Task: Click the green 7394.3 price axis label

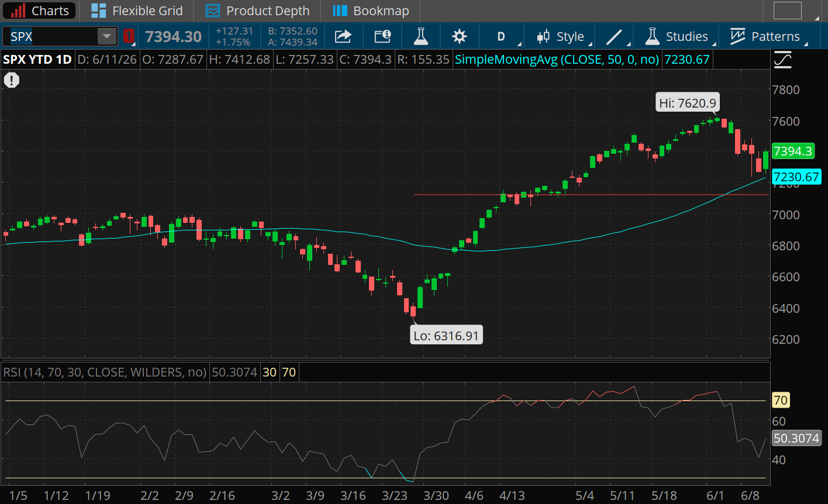Action: (x=792, y=151)
